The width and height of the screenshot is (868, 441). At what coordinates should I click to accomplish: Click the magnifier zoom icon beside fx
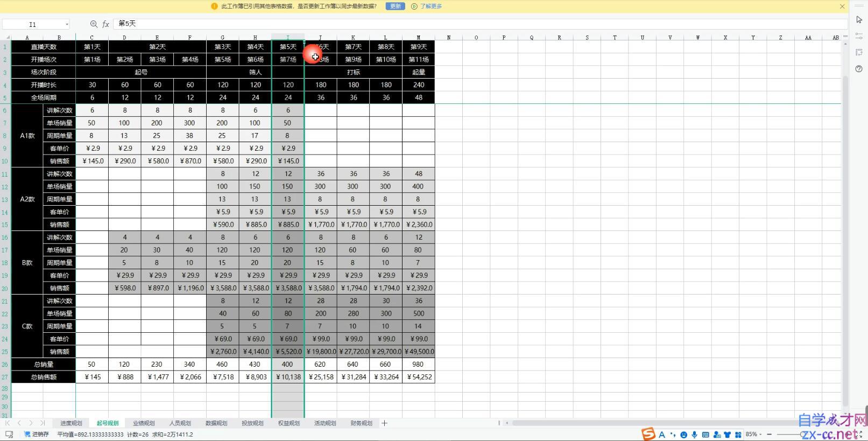pos(94,24)
